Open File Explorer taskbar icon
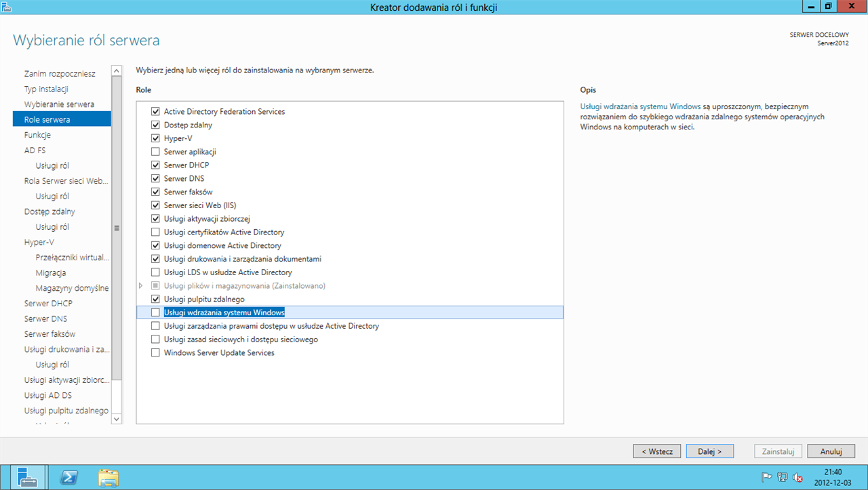 108,477
